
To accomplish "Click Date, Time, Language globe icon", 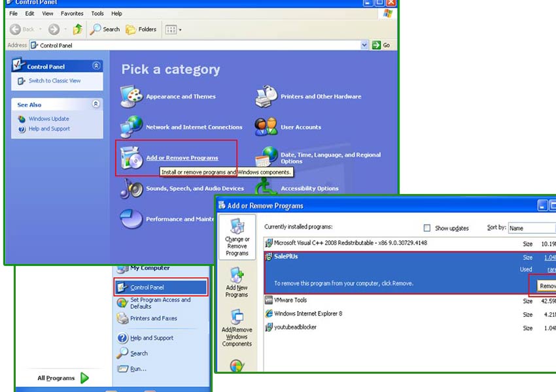I will (266, 157).
